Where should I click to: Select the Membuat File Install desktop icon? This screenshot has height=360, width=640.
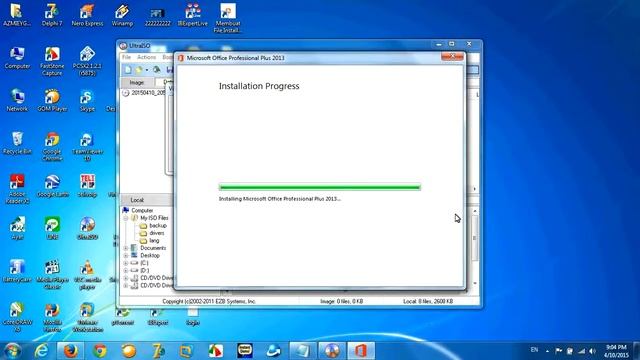pyautogui.click(x=228, y=18)
